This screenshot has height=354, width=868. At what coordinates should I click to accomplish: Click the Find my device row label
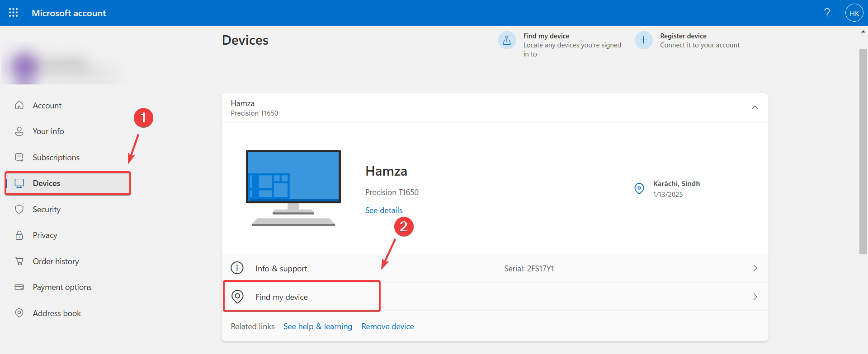(x=282, y=297)
